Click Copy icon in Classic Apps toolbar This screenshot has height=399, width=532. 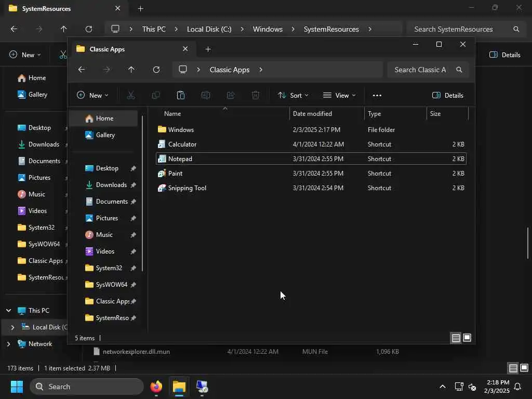(x=156, y=96)
